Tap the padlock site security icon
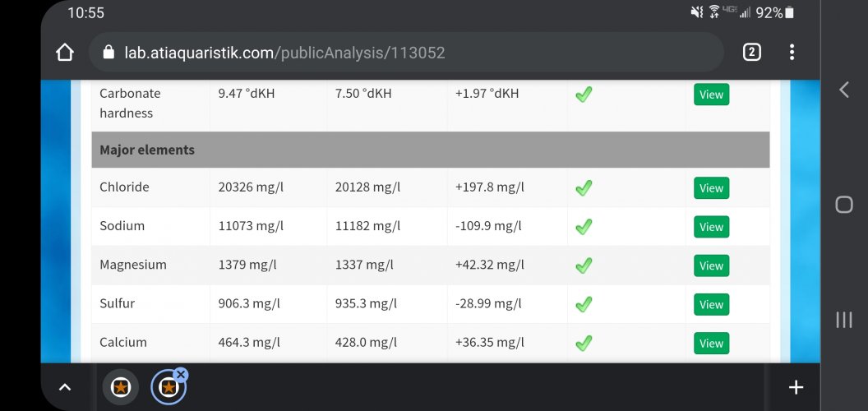Viewport: 868px width, 411px height. [108, 53]
